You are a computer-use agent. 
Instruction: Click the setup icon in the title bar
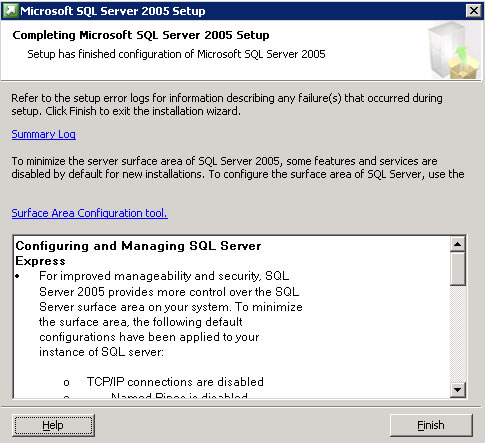10,10
